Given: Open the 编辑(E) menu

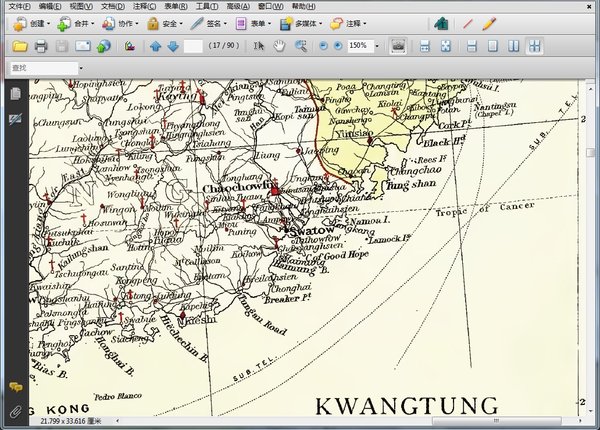Looking at the screenshot, I should pos(50,6).
